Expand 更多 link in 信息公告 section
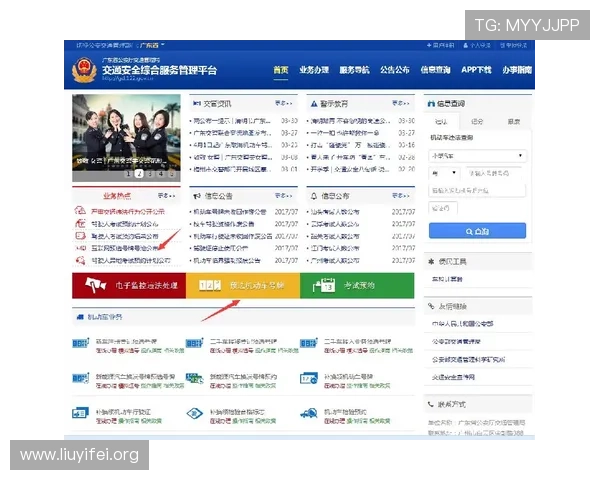 coord(284,196)
